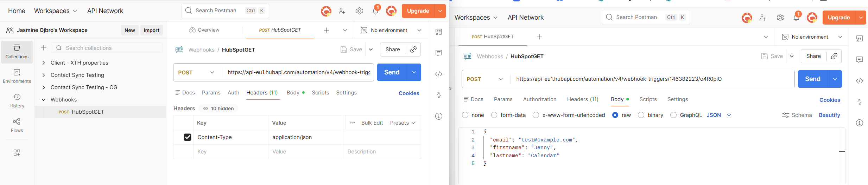Open settings gear in left window header
This screenshot has height=185, width=868.
360,11
